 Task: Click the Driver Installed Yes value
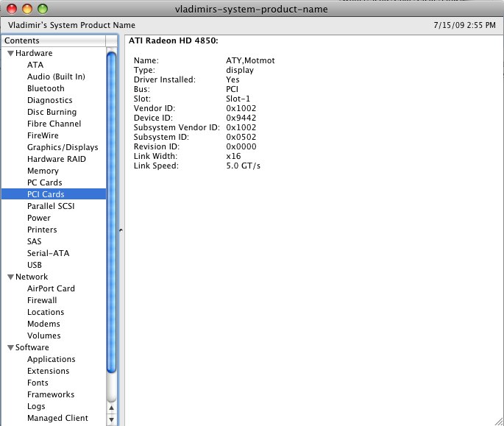233,79
